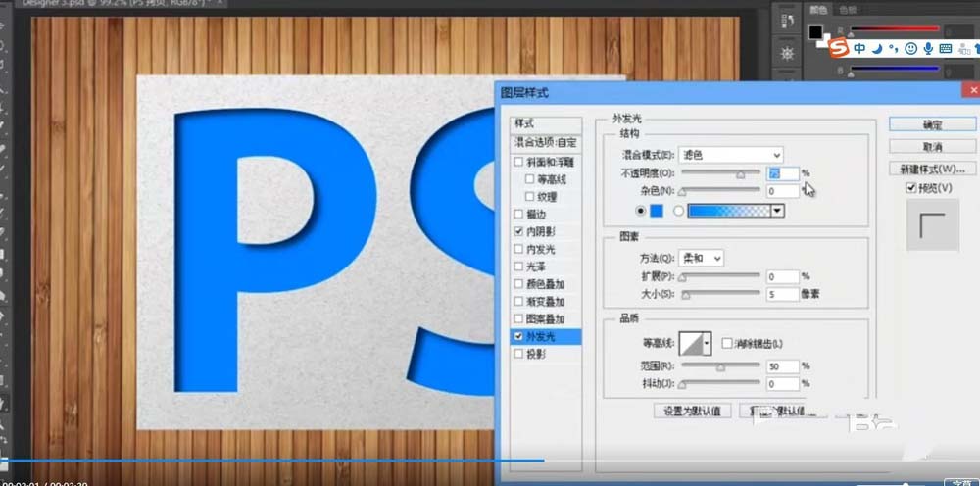This screenshot has height=486, width=980.
Task: Open the 混合模式 blend mode dropdown
Action: pos(731,155)
